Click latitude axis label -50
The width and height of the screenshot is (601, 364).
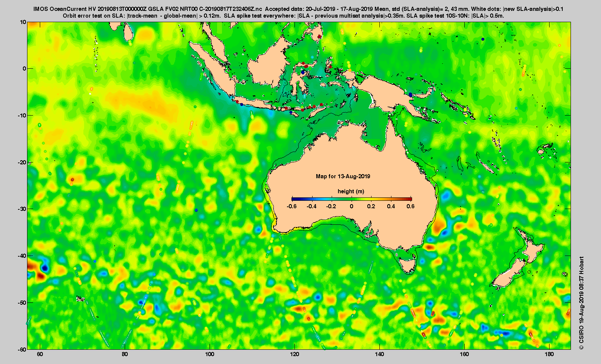coord(22,302)
